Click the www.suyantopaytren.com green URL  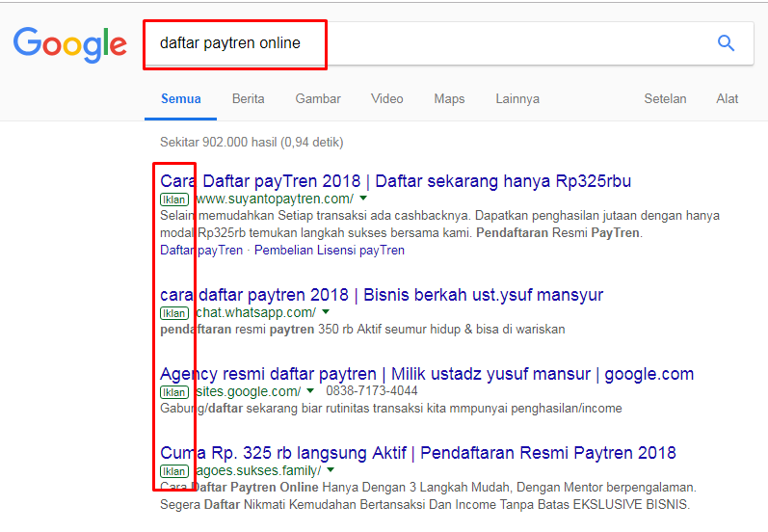[275, 199]
